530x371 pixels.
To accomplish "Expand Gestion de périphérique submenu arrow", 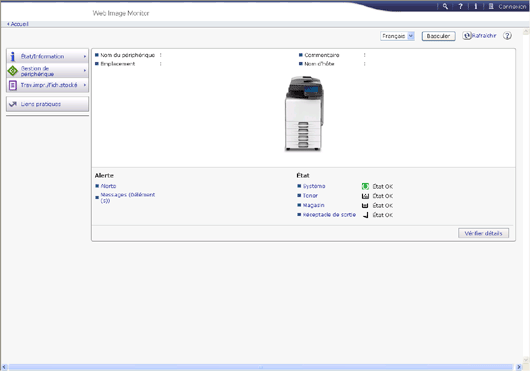I will point(85,71).
